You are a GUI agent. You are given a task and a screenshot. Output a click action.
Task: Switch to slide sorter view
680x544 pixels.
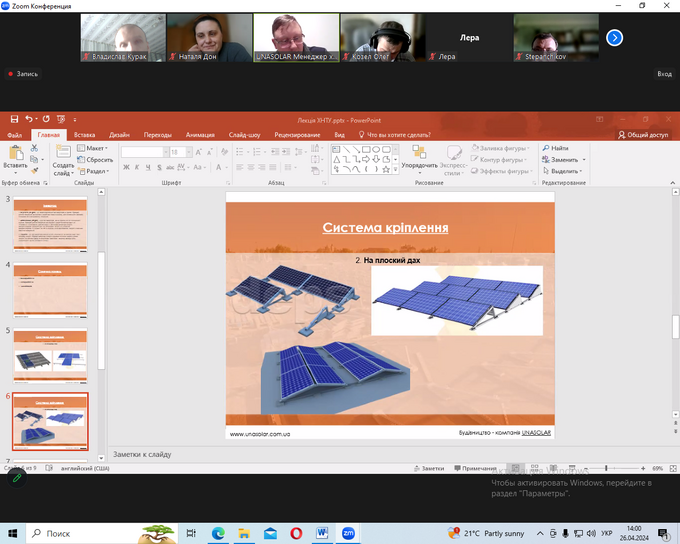[x=534, y=468]
